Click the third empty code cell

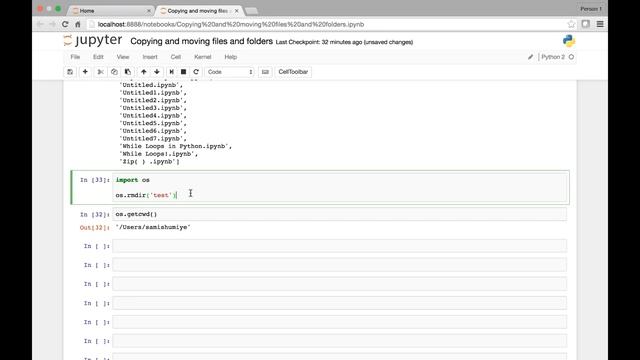point(340,284)
